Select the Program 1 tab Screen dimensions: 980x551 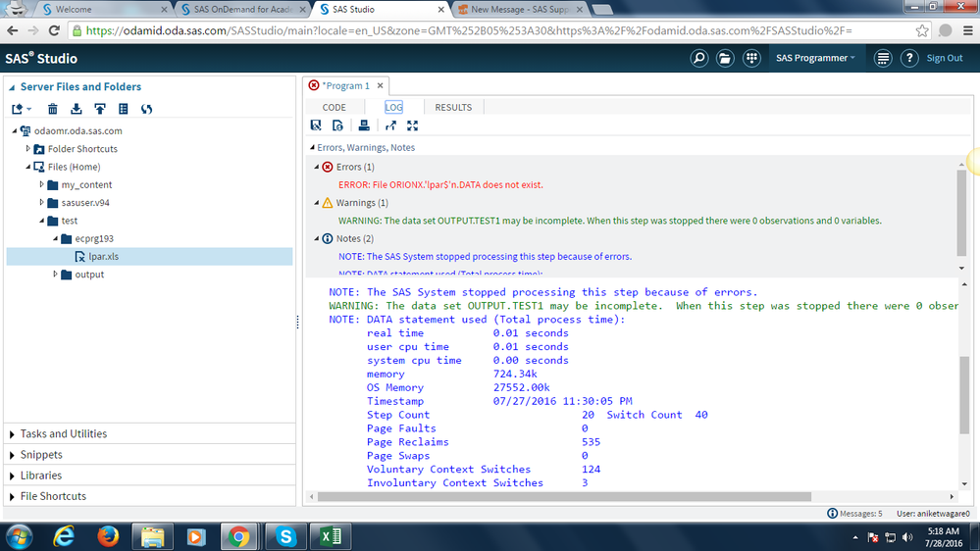[x=345, y=85]
